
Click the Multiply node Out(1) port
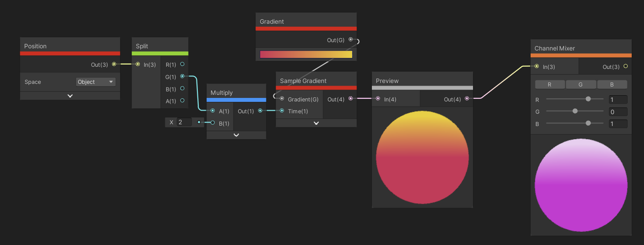(x=260, y=111)
